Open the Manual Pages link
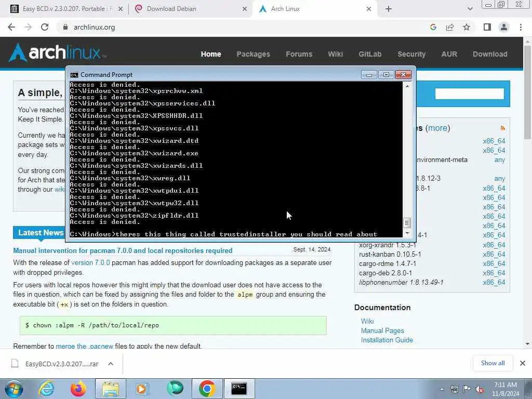Screen dimensions: 532x399 pos(382,330)
